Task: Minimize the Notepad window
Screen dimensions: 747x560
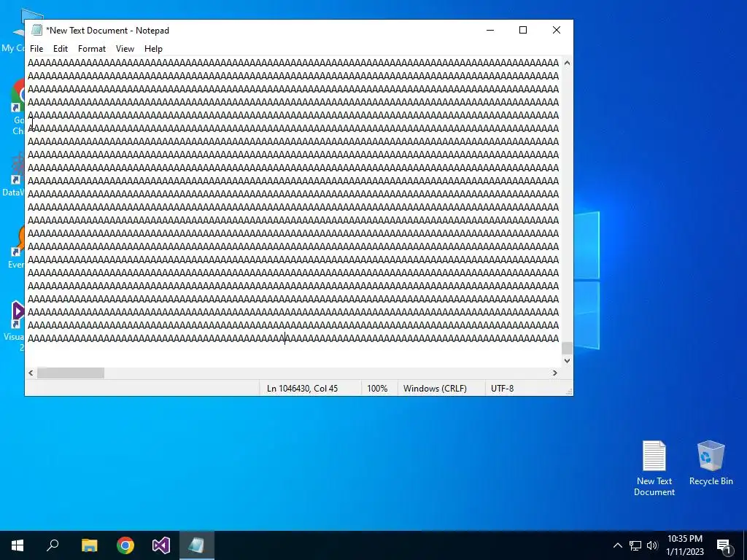Action: point(489,30)
